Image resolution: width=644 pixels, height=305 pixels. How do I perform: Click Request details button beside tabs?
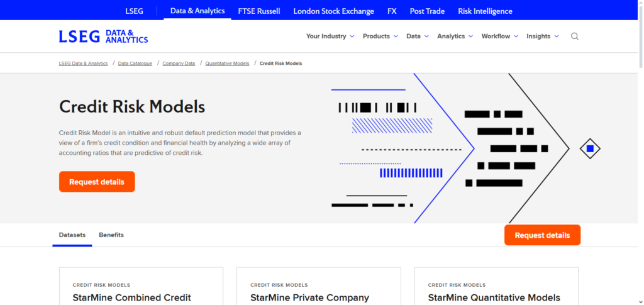(x=542, y=235)
